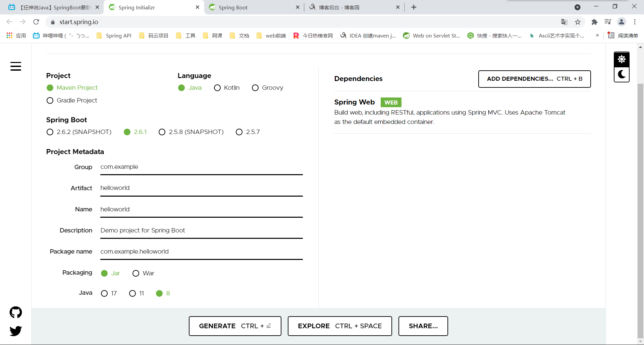Viewport: 644px width, 345px height.
Task: Close the 博客后台 - 博客园 tab
Action: point(398,7)
